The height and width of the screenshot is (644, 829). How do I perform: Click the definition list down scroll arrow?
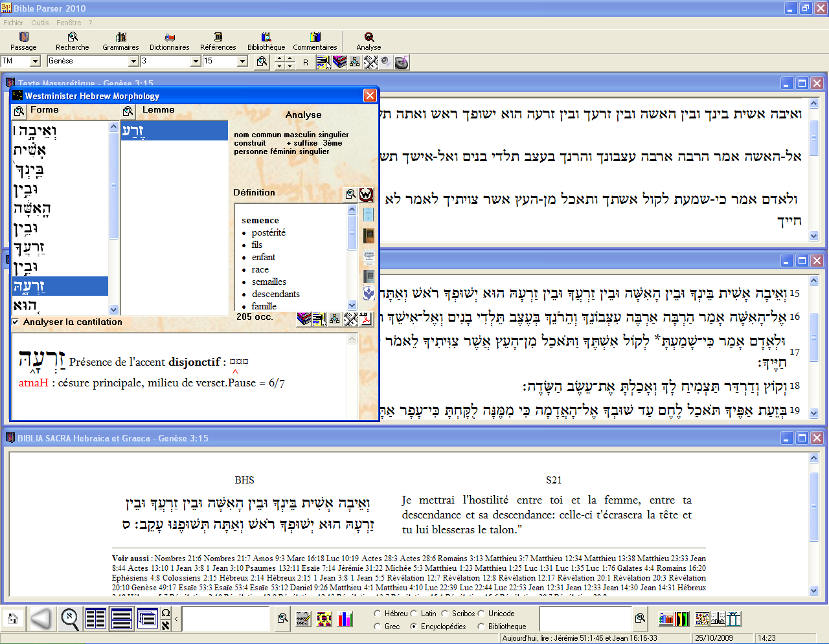pyautogui.click(x=352, y=305)
